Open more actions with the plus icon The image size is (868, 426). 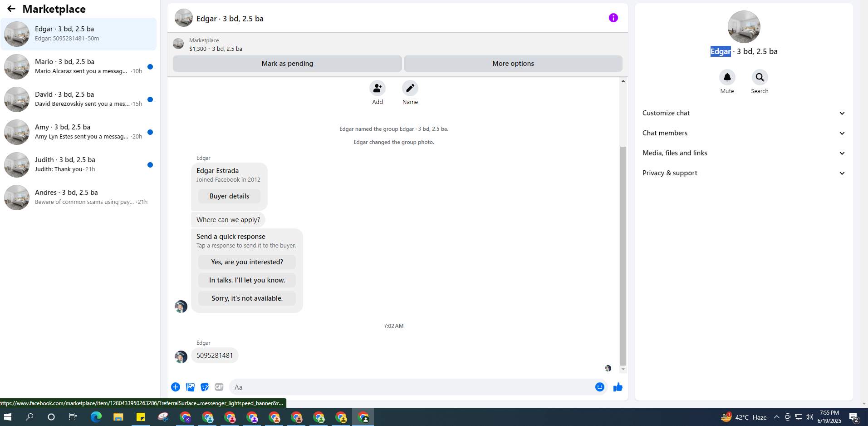pyautogui.click(x=176, y=387)
